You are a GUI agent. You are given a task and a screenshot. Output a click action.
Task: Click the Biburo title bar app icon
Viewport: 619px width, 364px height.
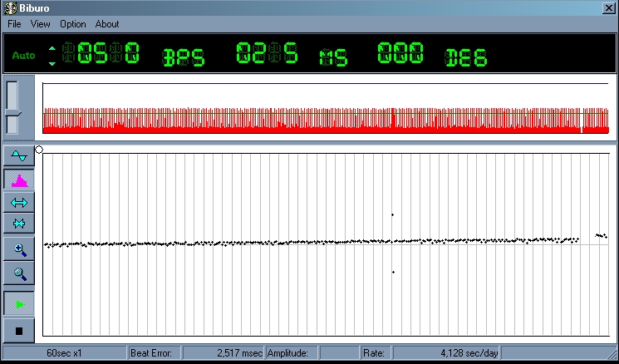pos(10,8)
